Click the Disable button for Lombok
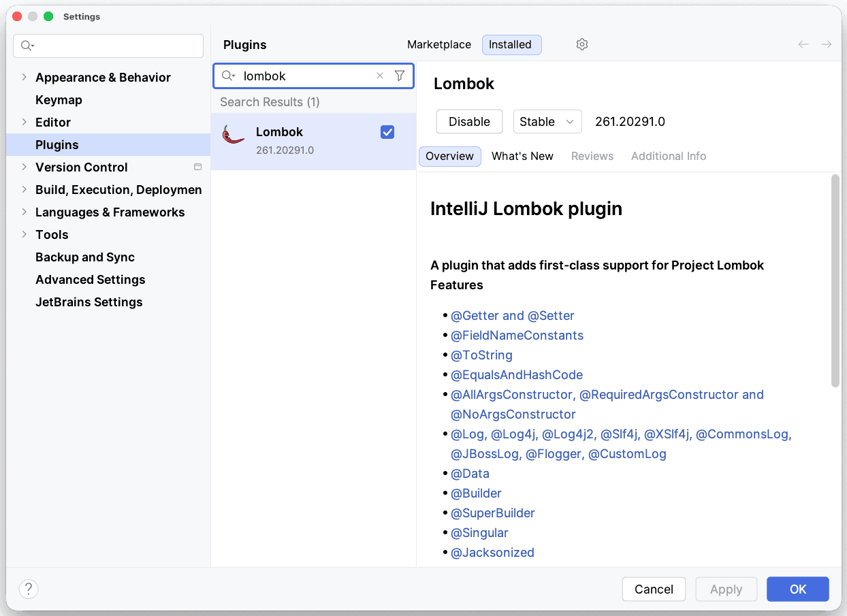This screenshot has width=847, height=616. coord(469,121)
